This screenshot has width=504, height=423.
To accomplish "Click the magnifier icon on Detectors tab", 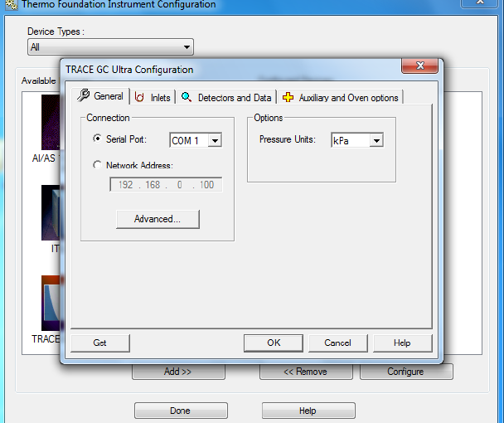I will [187, 97].
